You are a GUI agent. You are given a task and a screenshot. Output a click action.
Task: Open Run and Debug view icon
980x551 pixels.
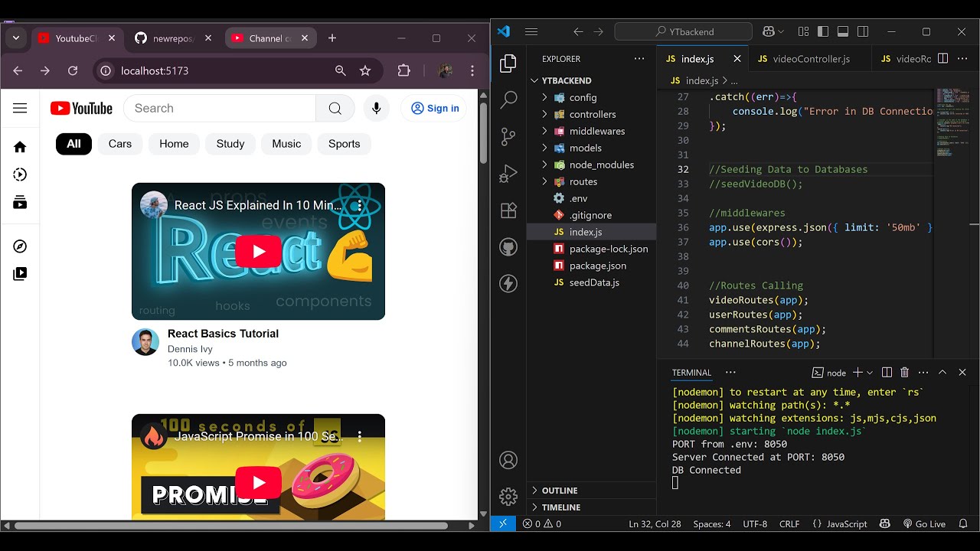tap(508, 174)
